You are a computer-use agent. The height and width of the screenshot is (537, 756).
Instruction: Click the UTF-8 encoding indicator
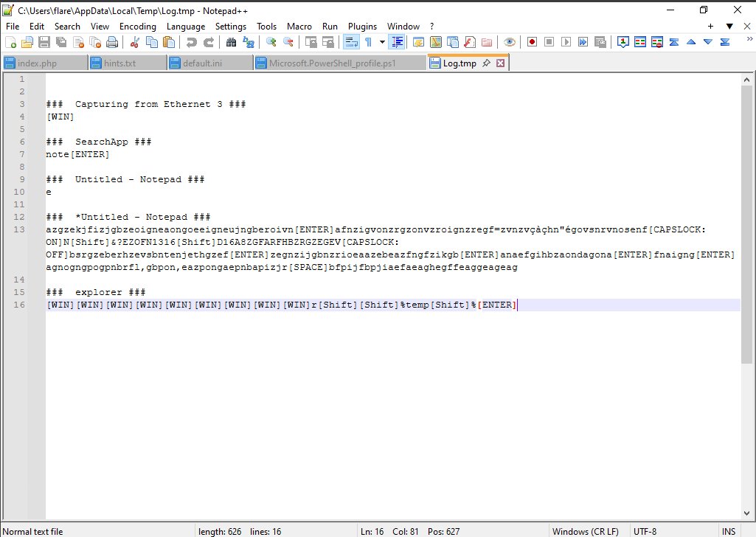tap(645, 531)
